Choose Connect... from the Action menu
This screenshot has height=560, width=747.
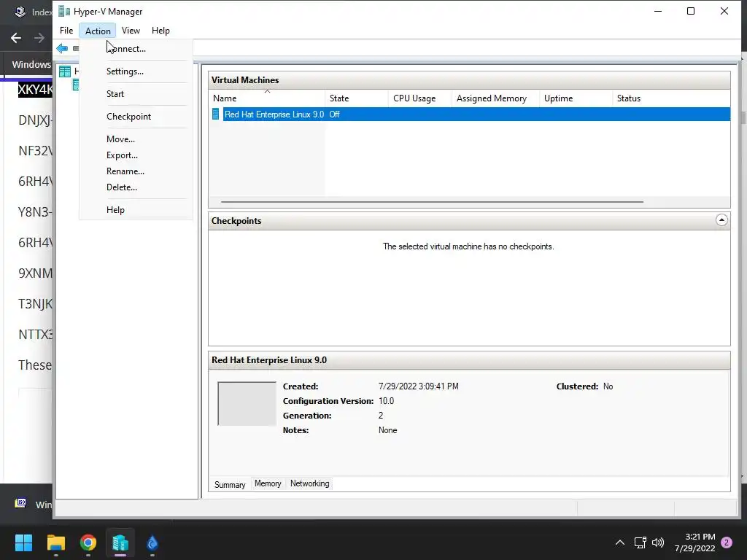tap(136, 49)
